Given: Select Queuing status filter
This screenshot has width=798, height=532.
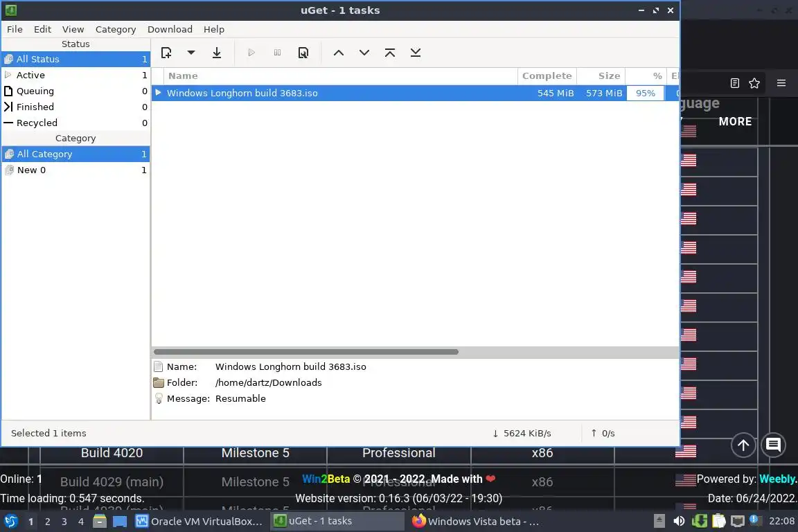Looking at the screenshot, I should click(x=76, y=91).
